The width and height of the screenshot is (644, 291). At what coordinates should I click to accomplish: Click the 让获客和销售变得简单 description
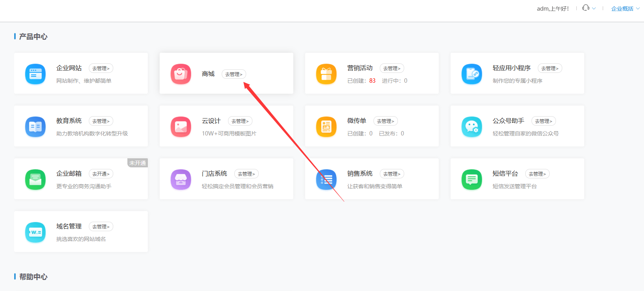coord(375,186)
